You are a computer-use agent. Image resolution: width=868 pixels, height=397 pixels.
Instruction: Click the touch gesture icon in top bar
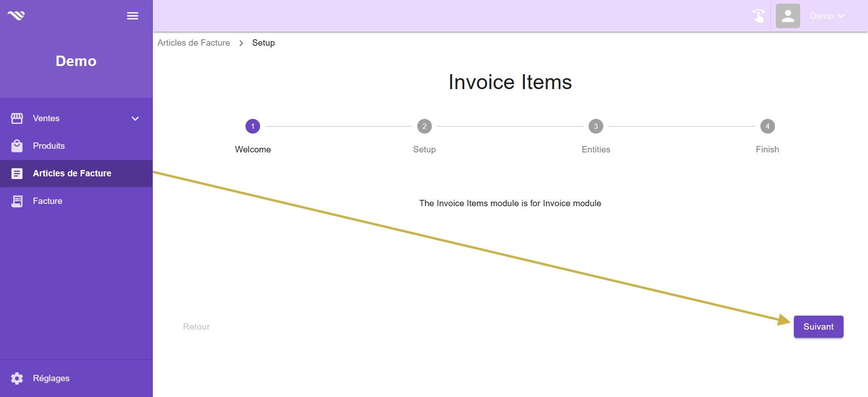759,16
